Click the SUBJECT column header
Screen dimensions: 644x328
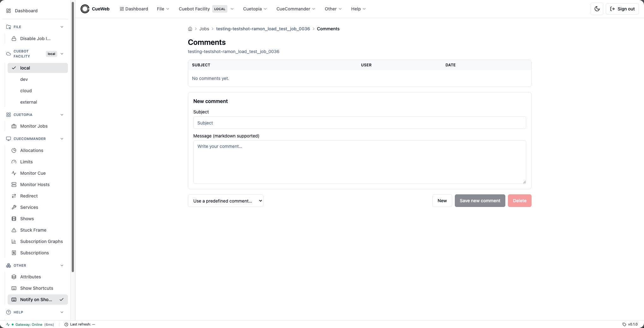click(201, 65)
